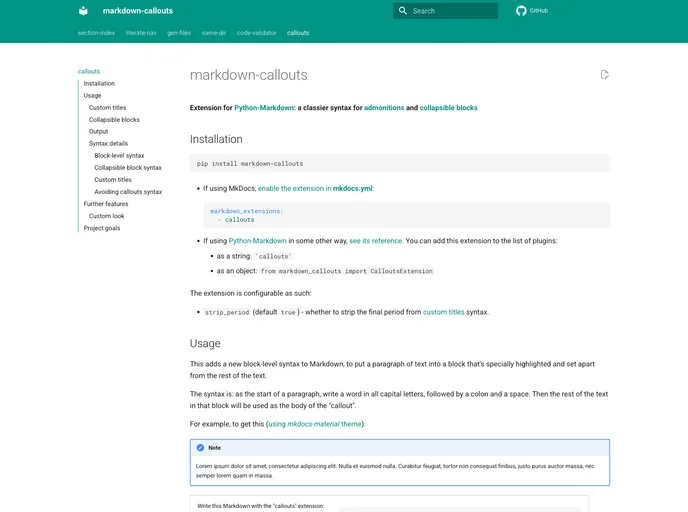Open the using mkdocs-material theme link
Screen dimensions: 688x512
tap(315, 424)
